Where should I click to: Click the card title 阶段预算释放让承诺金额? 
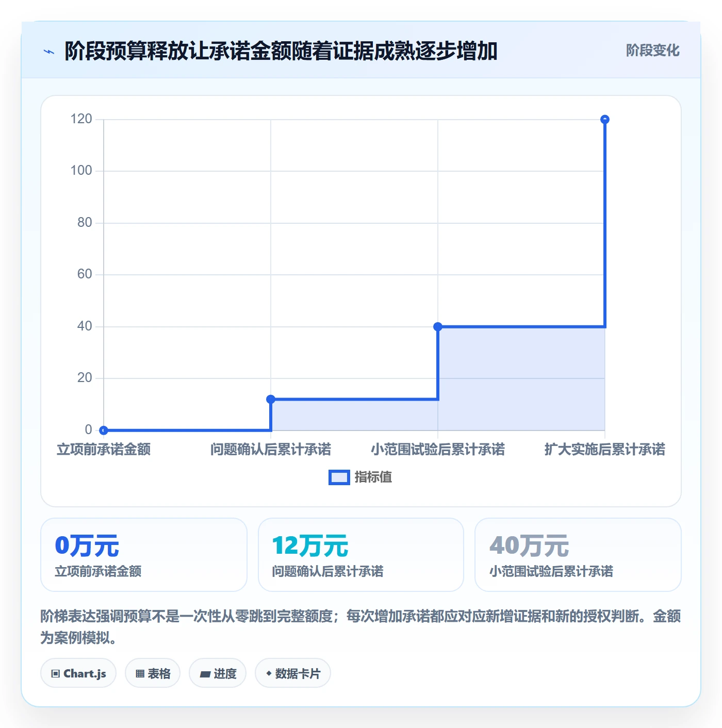[x=281, y=51]
